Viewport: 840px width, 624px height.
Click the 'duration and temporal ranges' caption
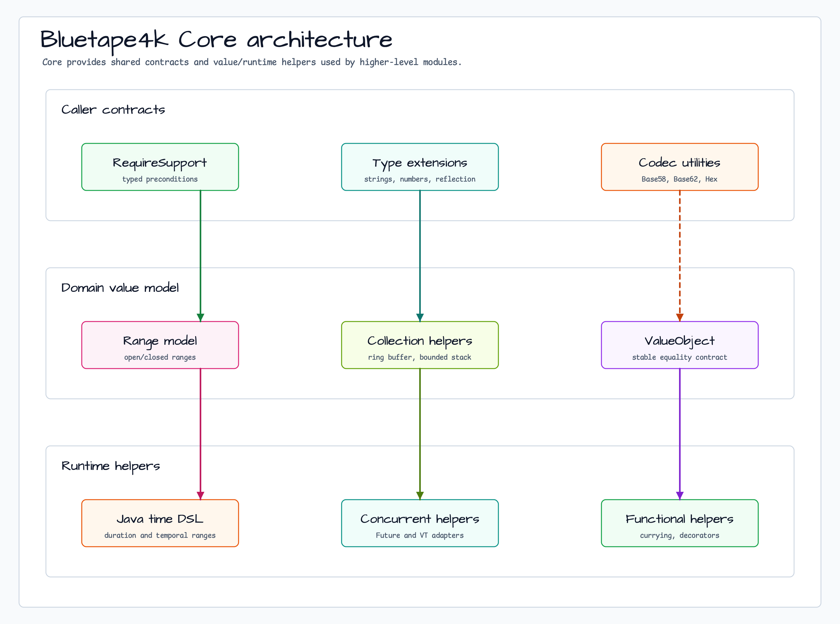160,535
